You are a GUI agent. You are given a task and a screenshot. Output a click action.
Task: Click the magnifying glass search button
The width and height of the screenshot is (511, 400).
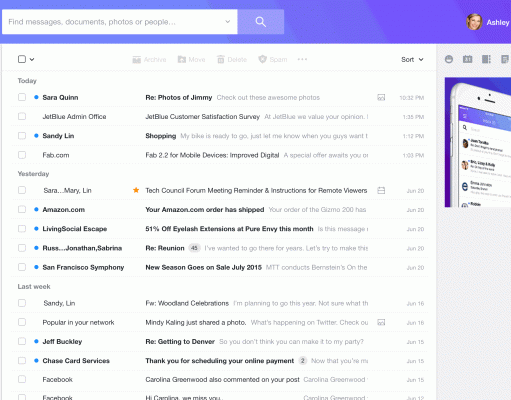261,22
